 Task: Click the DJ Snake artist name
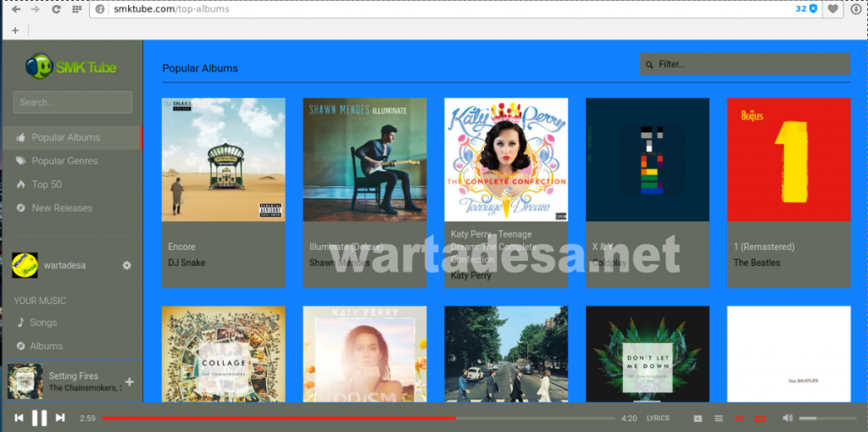pyautogui.click(x=186, y=263)
